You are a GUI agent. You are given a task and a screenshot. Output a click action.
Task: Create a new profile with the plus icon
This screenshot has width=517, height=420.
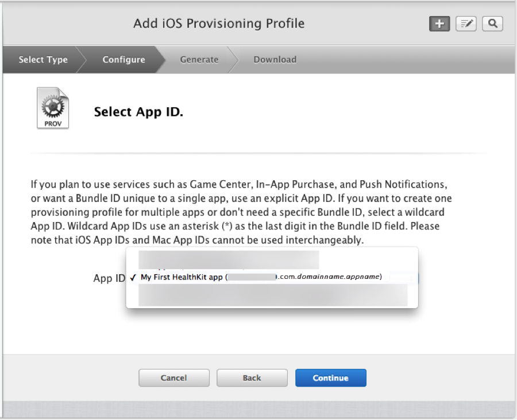click(439, 24)
